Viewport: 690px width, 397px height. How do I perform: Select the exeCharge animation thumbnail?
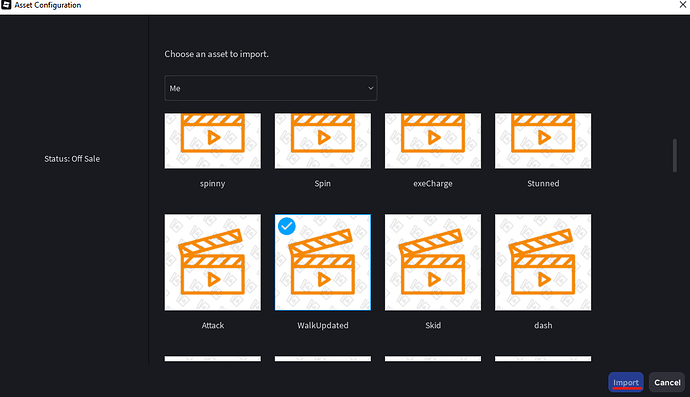click(433, 141)
